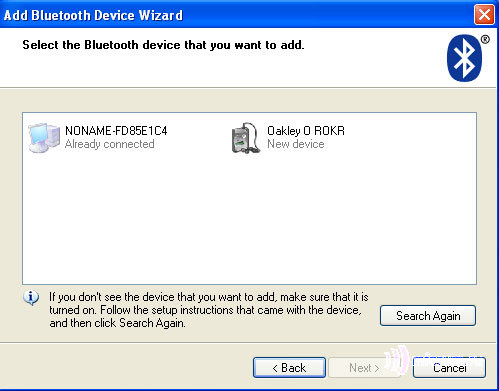The width and height of the screenshot is (499, 391).
Task: Click the greyed-out Next button
Action: tap(364, 368)
